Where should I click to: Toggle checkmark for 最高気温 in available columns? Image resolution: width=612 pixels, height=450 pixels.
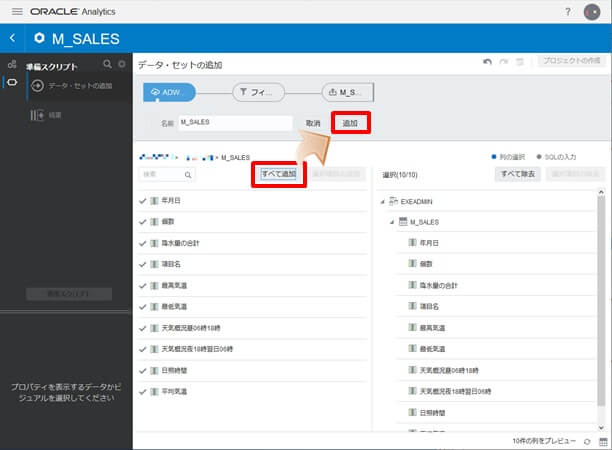(x=143, y=286)
